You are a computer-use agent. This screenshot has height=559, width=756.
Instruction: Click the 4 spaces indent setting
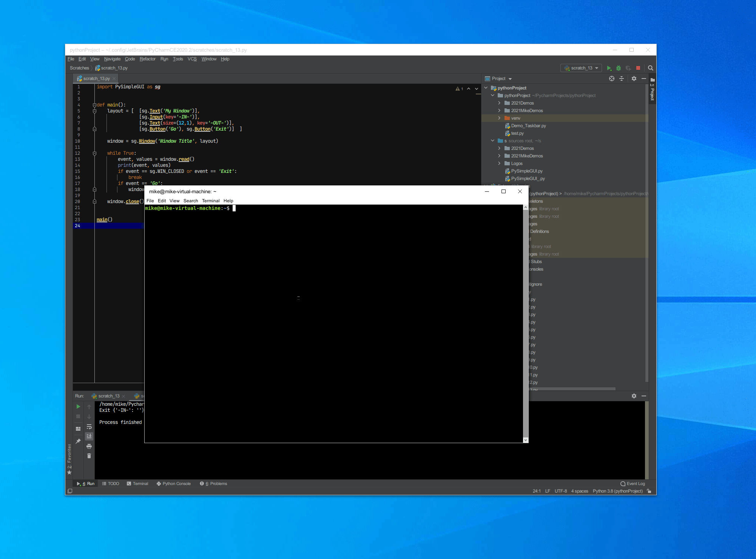(x=580, y=491)
